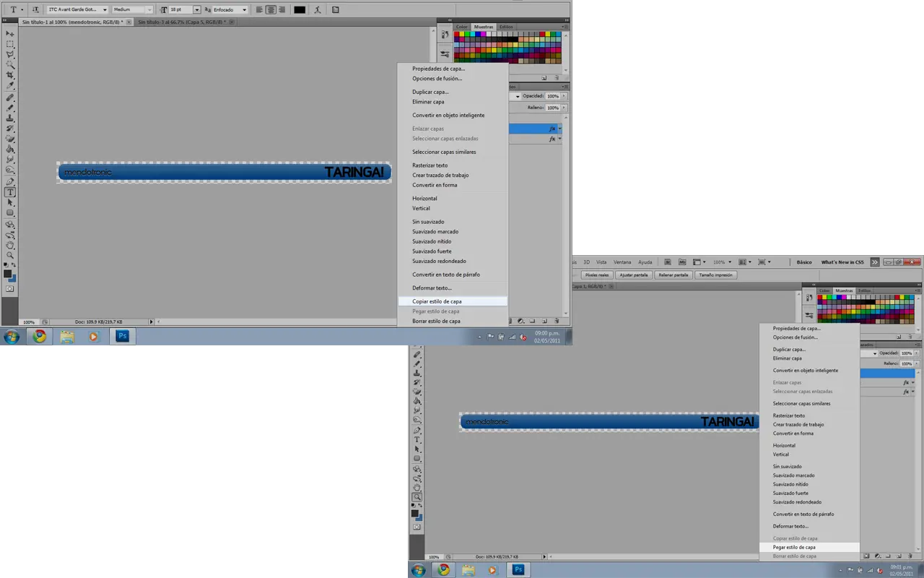The width and height of the screenshot is (924, 578).
Task: Select the Brush tool in the lower window
Action: 417,364
